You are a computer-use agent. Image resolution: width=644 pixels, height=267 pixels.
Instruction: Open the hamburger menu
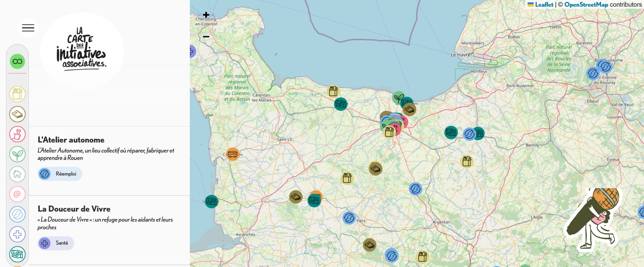(28, 28)
